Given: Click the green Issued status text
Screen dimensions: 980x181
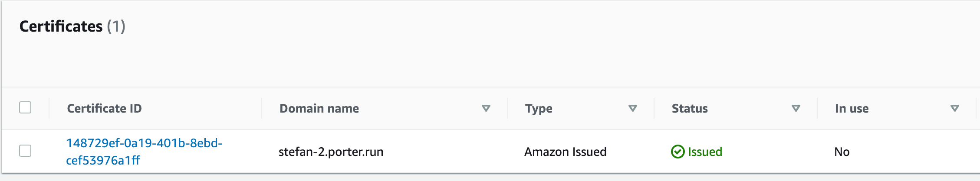Looking at the screenshot, I should pos(705,152).
